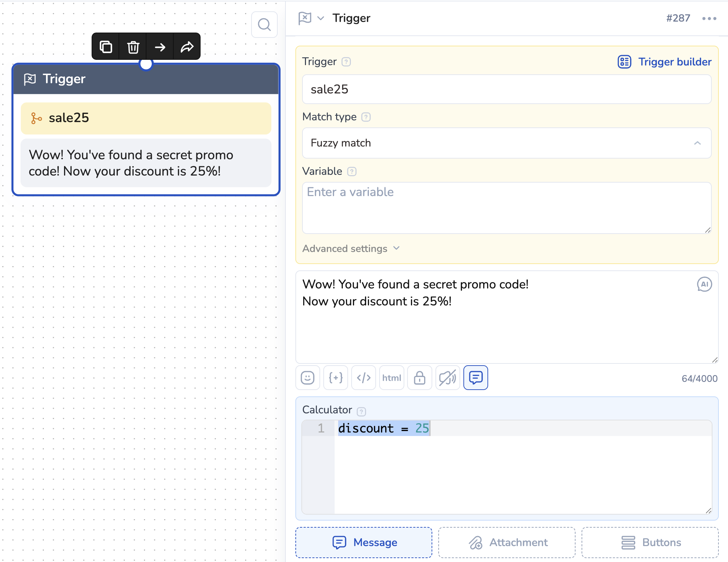Select the Attachment tab
Viewport: 728px width, 562px height.
[x=507, y=542]
